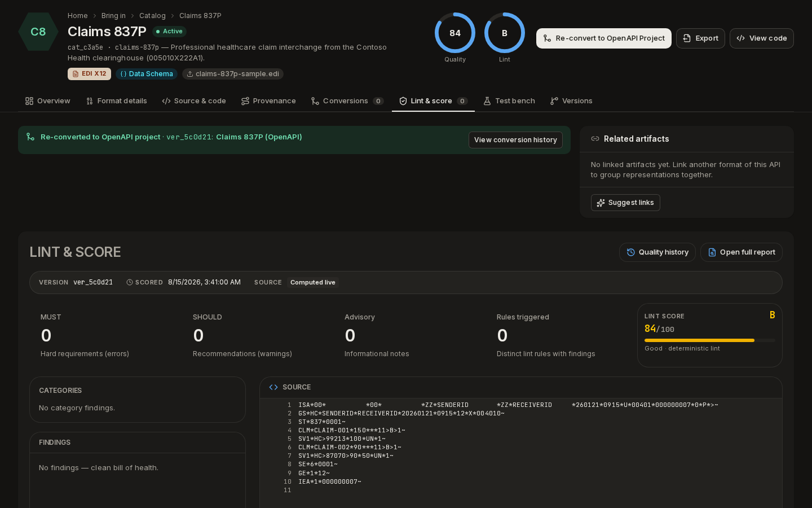Click the code brackets icon beside SOURCE

coord(273,387)
